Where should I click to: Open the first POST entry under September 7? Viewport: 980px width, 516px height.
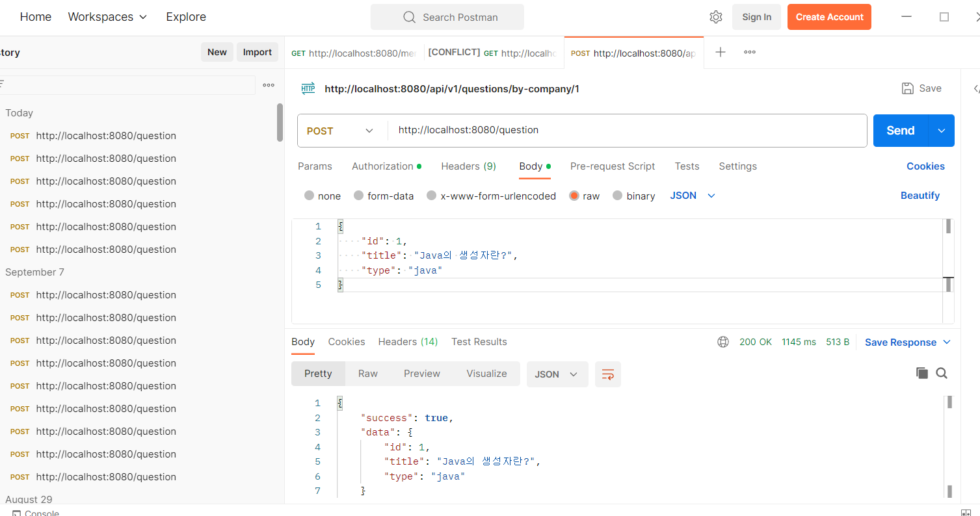tap(93, 295)
